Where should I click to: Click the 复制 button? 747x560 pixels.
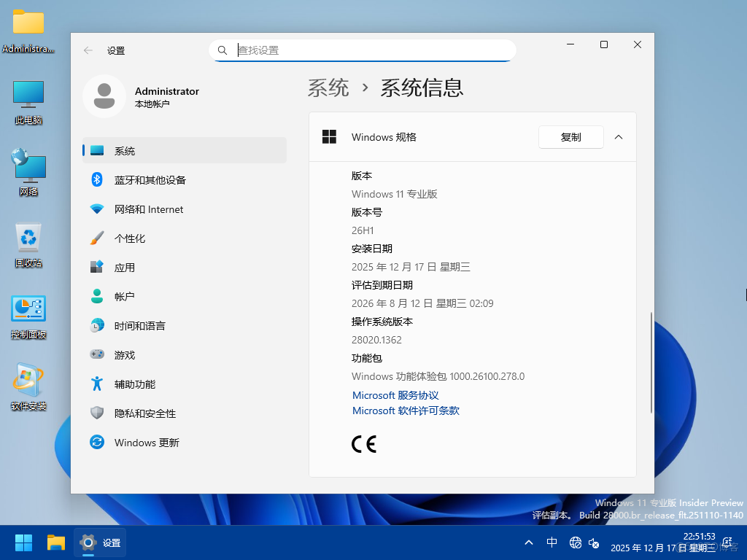[x=571, y=137]
